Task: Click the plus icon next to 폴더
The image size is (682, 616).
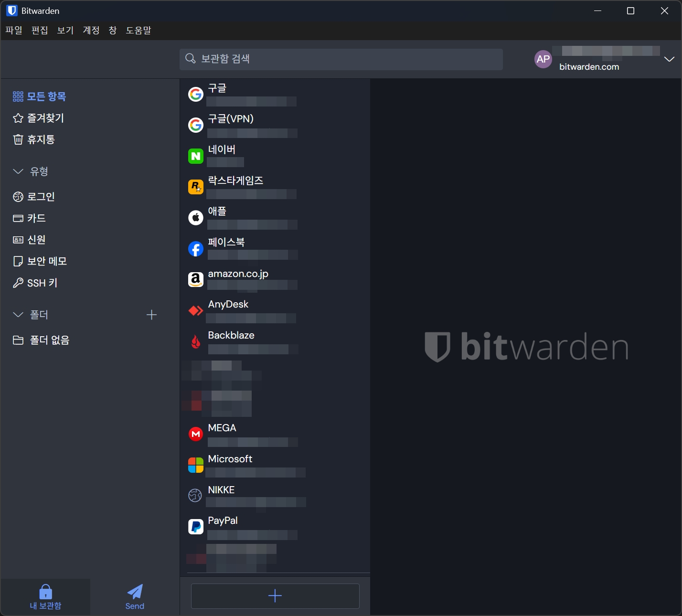Action: (x=151, y=315)
